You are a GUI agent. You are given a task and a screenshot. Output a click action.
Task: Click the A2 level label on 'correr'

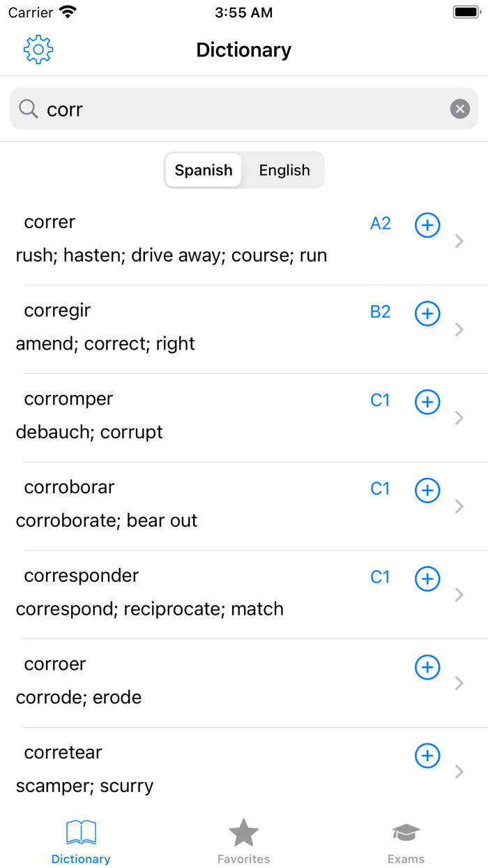tap(380, 223)
